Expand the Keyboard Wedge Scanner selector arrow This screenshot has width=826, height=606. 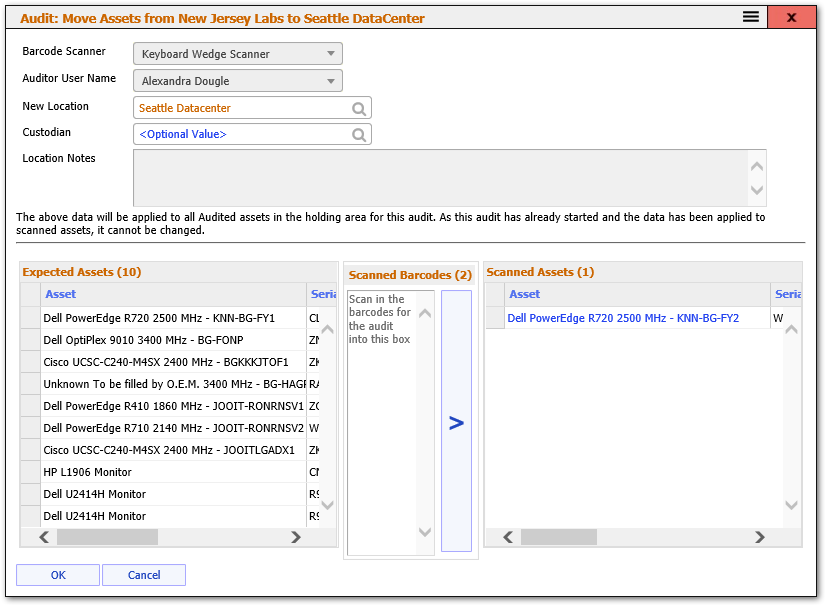(332, 53)
